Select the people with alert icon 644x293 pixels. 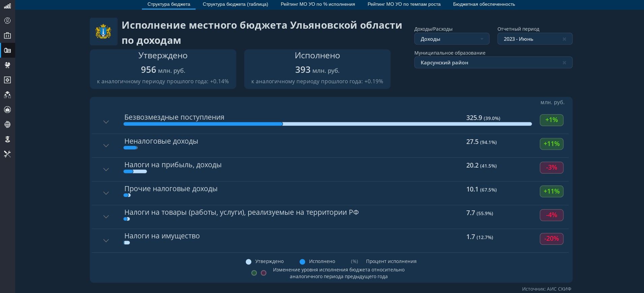coord(7,95)
